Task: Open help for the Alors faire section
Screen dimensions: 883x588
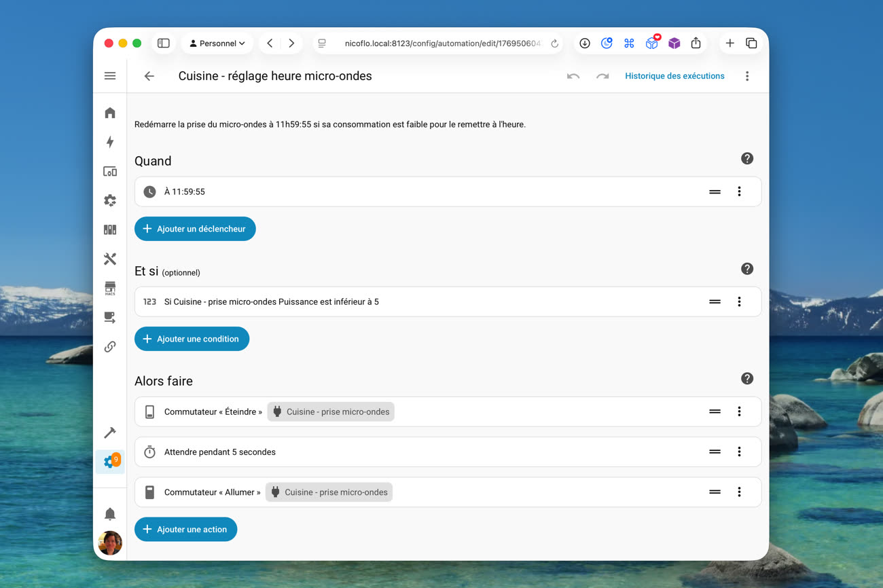Action: (x=746, y=379)
